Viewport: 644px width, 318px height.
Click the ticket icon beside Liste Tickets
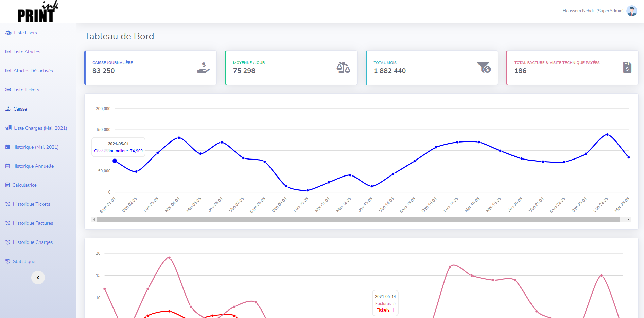8,90
